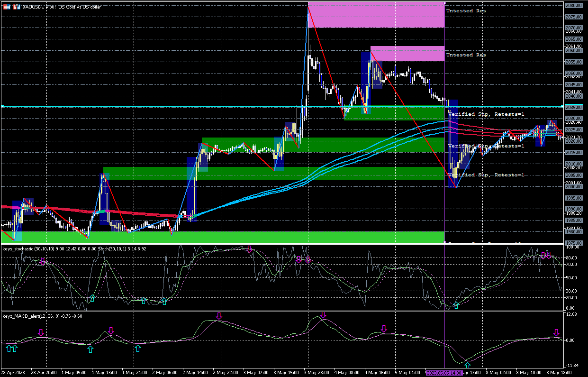This screenshot has height=377, width=588.
Task: Select MACD magenta arrow above 2 May 22:00 peak
Action: pos(219,316)
